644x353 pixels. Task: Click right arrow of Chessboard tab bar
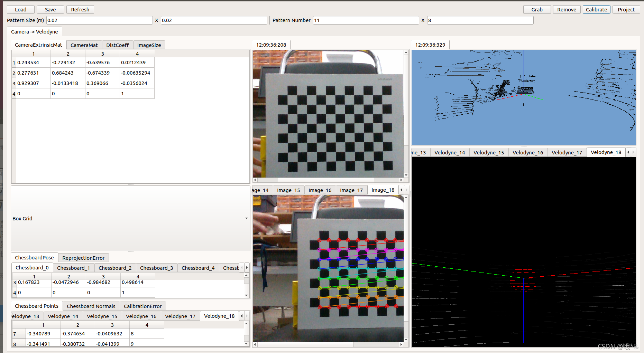coord(247,268)
